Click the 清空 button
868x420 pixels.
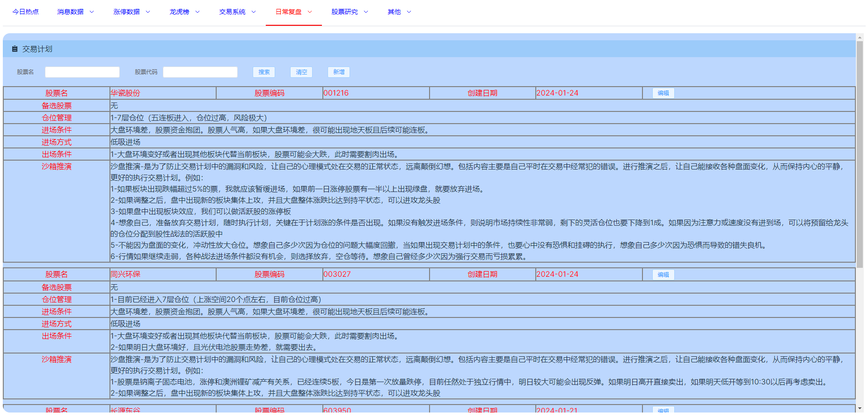click(x=301, y=72)
